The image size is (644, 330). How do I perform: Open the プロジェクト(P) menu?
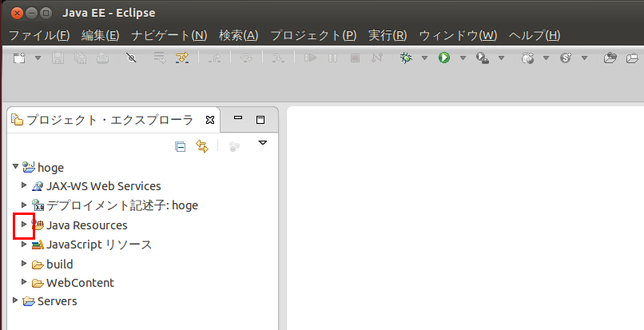click(x=313, y=35)
